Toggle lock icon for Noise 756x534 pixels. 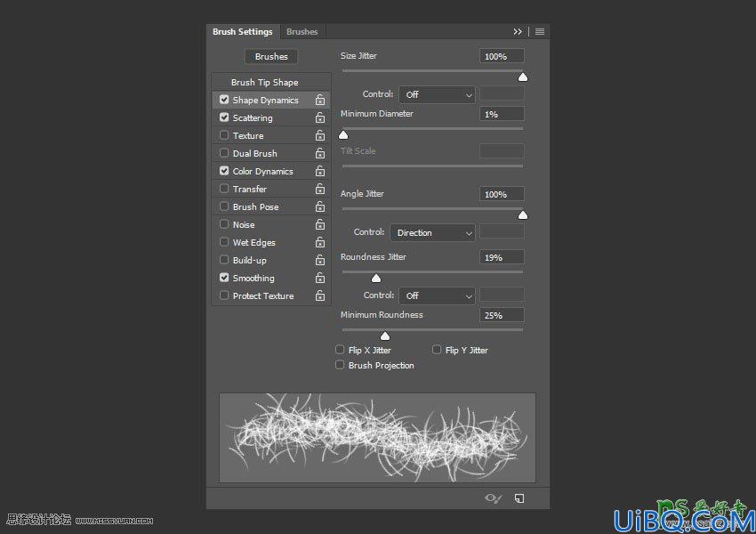click(320, 225)
